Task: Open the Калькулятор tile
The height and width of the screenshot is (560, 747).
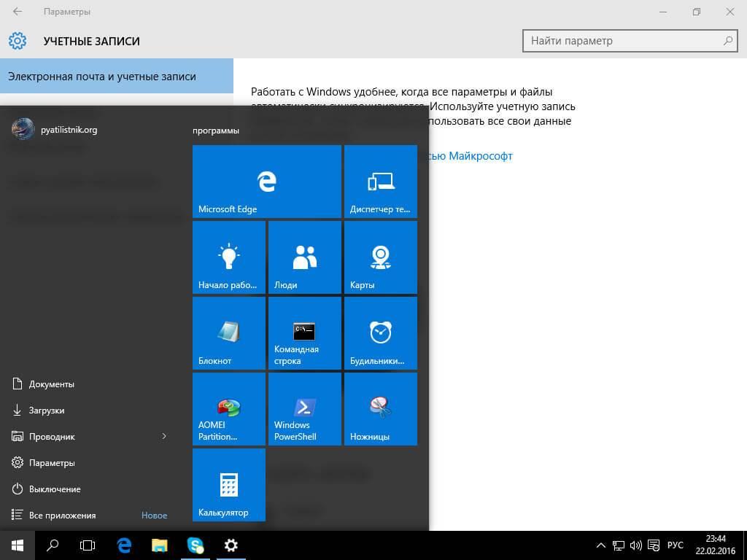Action: (228, 485)
